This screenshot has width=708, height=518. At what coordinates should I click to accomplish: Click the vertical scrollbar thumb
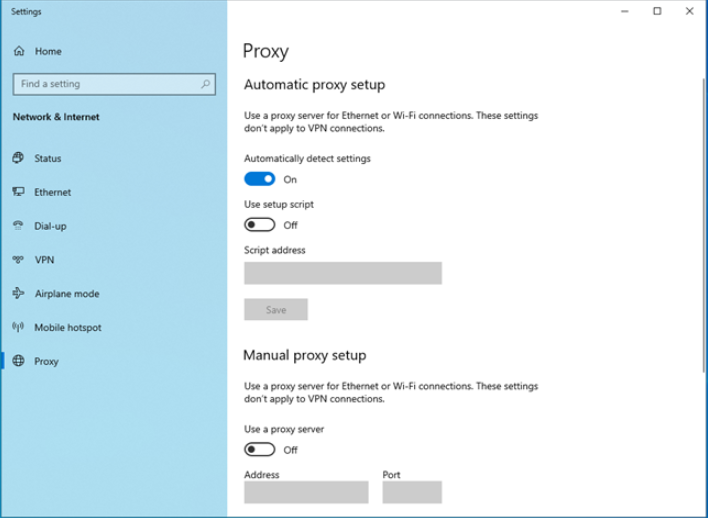pyautogui.click(x=703, y=225)
